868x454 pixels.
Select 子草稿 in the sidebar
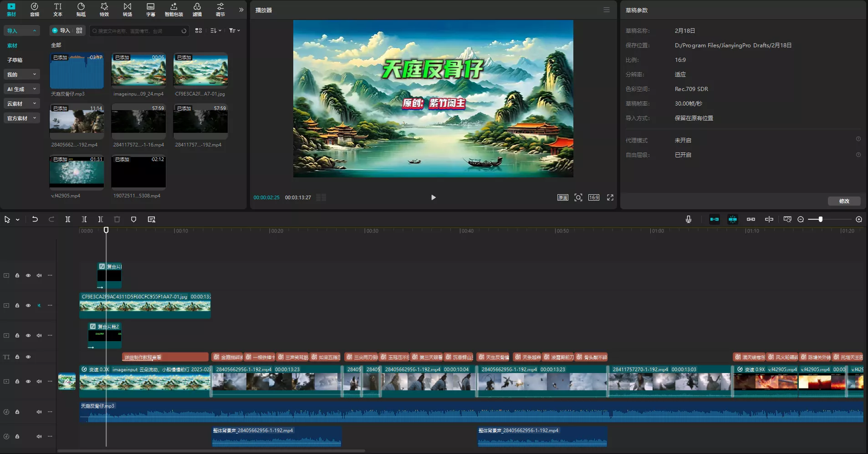[15, 60]
